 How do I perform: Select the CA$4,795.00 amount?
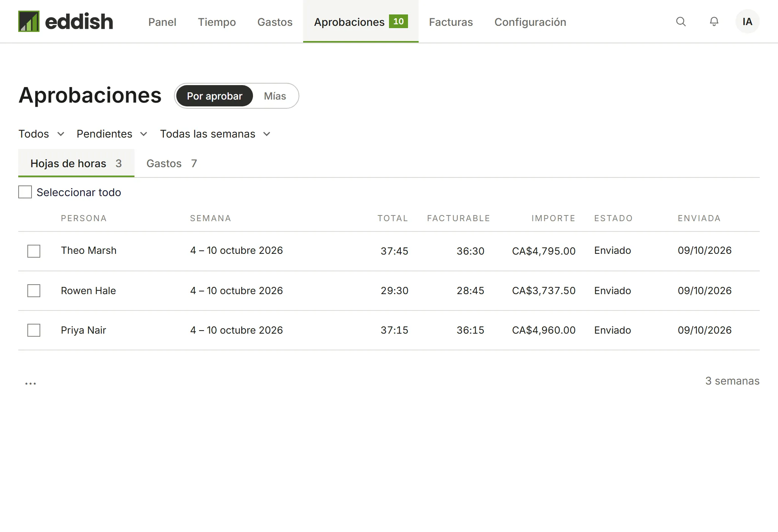(544, 251)
